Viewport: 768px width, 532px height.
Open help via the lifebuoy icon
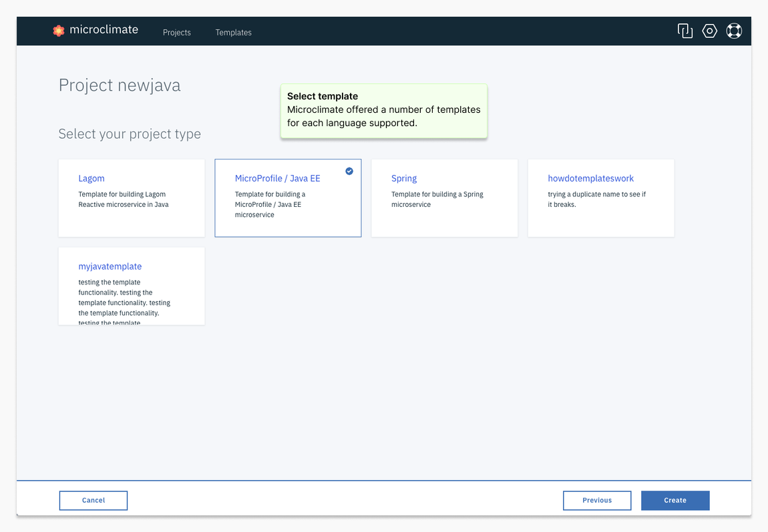[734, 31]
